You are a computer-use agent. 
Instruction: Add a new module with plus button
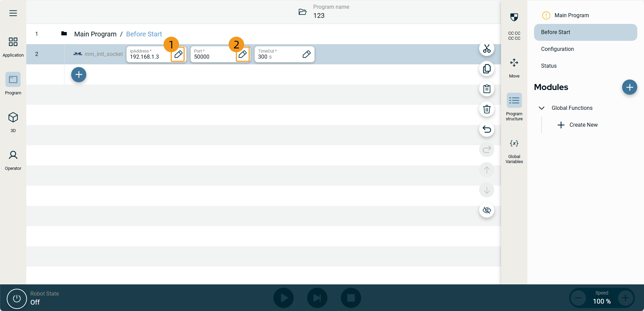point(630,87)
